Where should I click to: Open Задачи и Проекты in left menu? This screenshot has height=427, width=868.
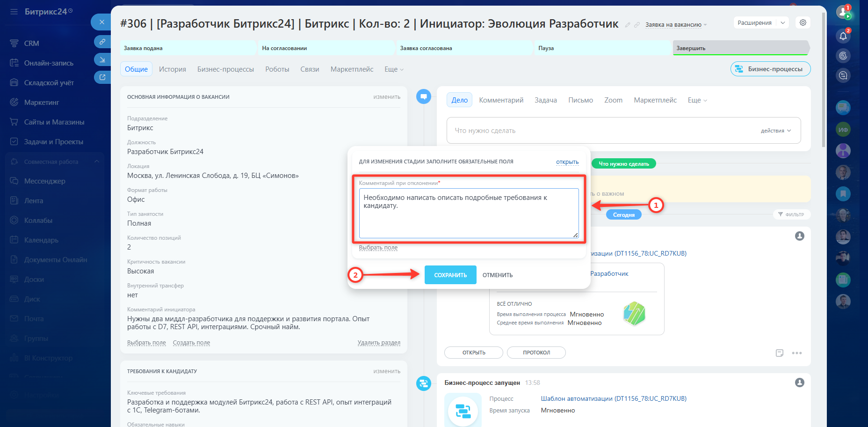53,141
